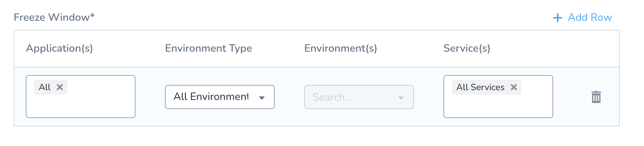Click the Freeze Window label
Screen dimensions: 644x146
pyautogui.click(x=54, y=17)
